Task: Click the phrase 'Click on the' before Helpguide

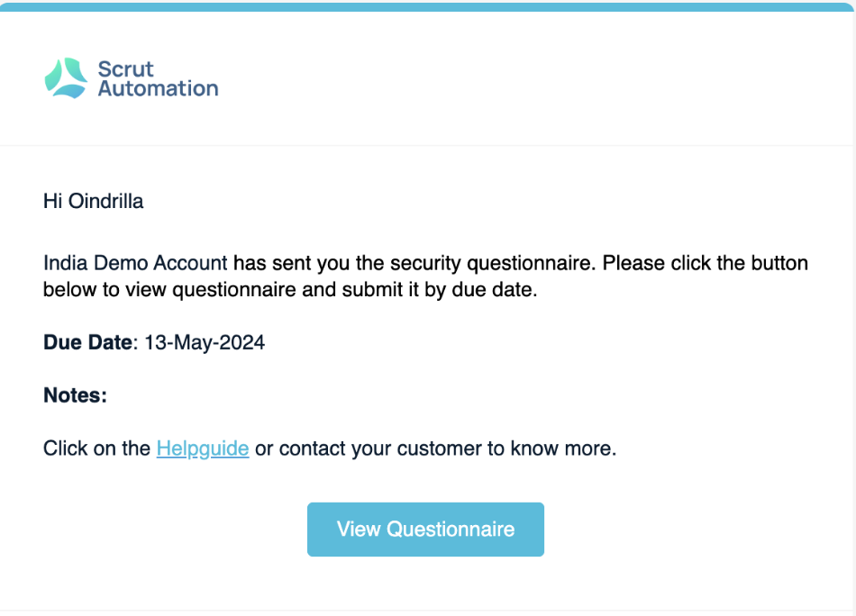Action: point(96,448)
